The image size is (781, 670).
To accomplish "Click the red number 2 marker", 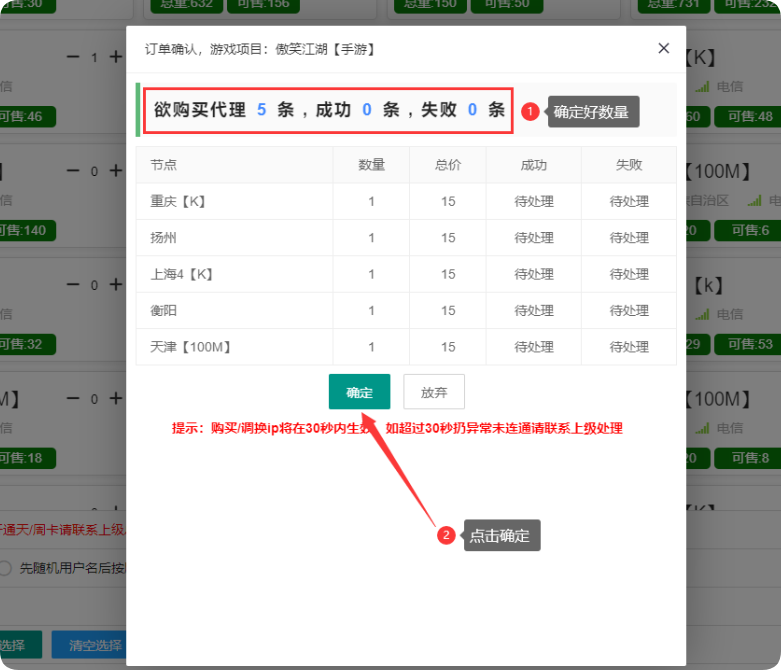I will click(446, 535).
